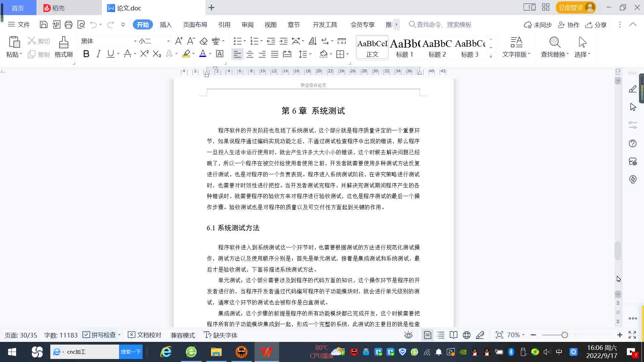Justify the paragraph text
The image size is (644, 362).
(275, 54)
